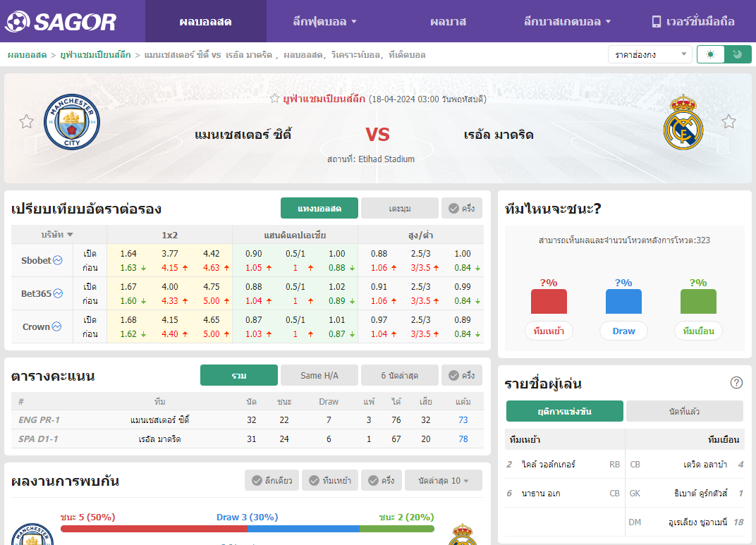This screenshot has width=756, height=545.
Task: Open the Manchester City crest in header
Action: (x=72, y=121)
